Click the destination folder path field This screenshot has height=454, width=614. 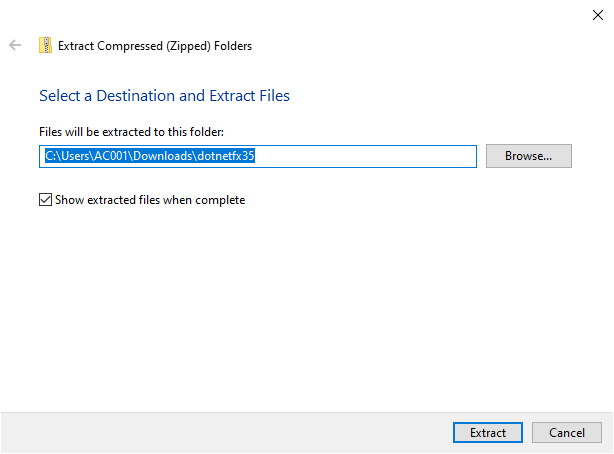point(258,156)
